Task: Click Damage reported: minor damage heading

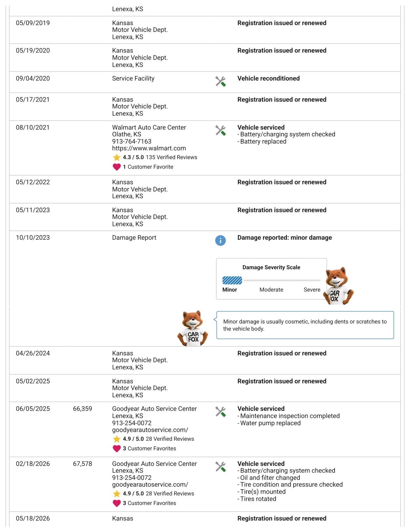Action: point(285,238)
